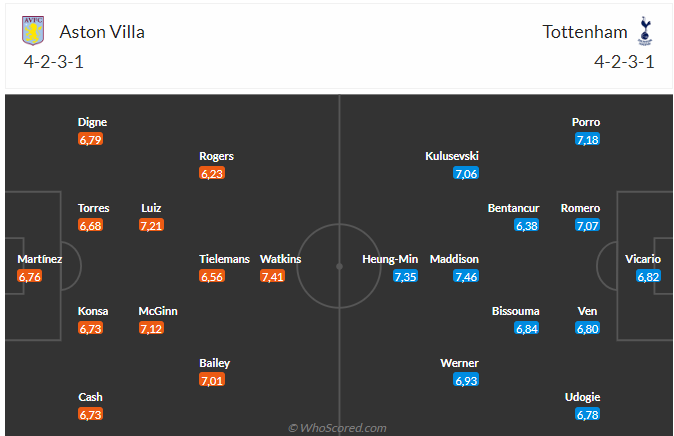Open the Tottenham team name link

(x=585, y=32)
